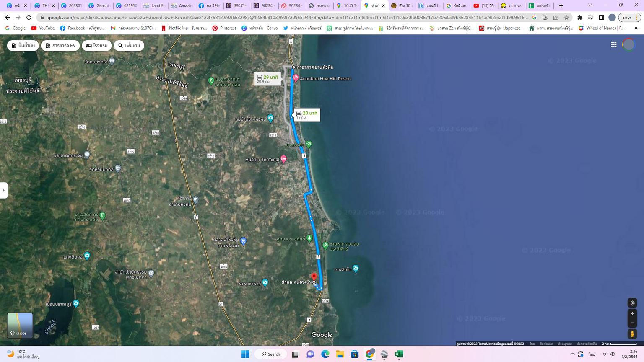Switch to the YouTube (13) tab

coord(484,6)
